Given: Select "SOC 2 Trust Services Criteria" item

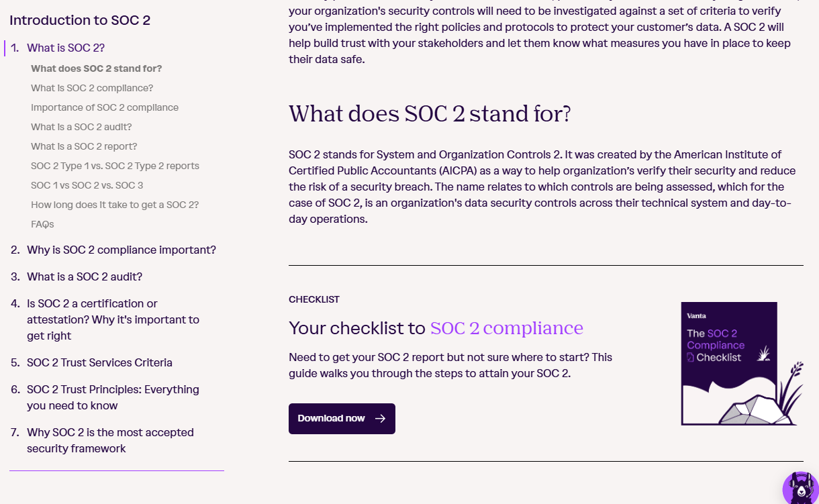Looking at the screenshot, I should pos(99,362).
